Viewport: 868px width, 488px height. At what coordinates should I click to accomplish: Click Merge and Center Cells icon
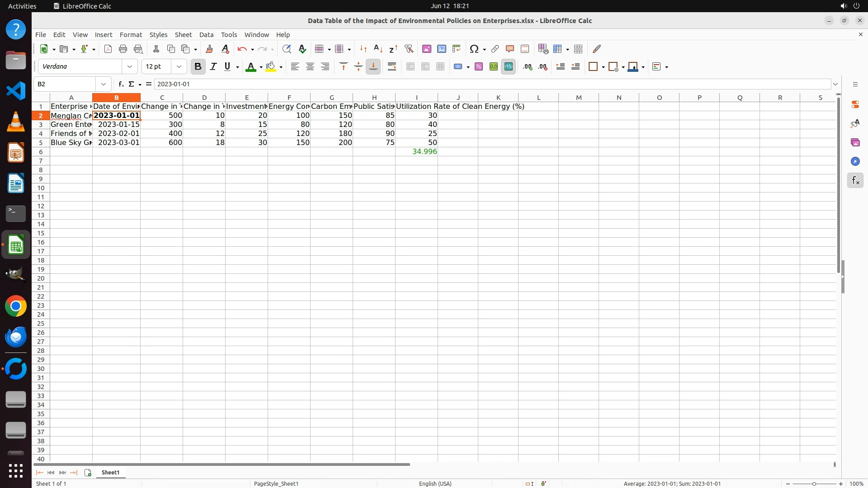[410, 67]
